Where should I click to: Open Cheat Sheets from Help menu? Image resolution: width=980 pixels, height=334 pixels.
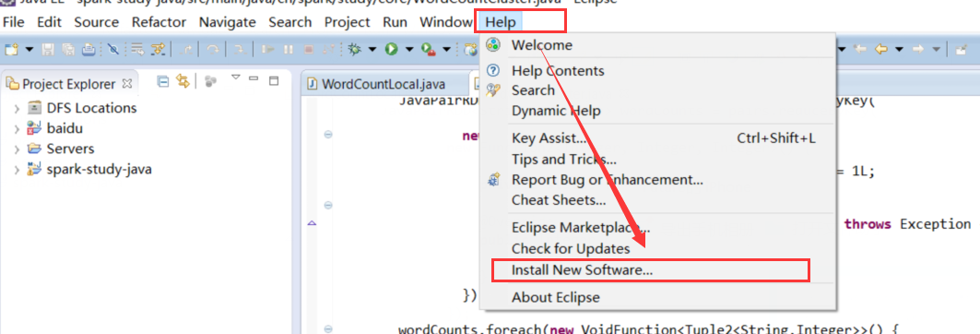559,200
